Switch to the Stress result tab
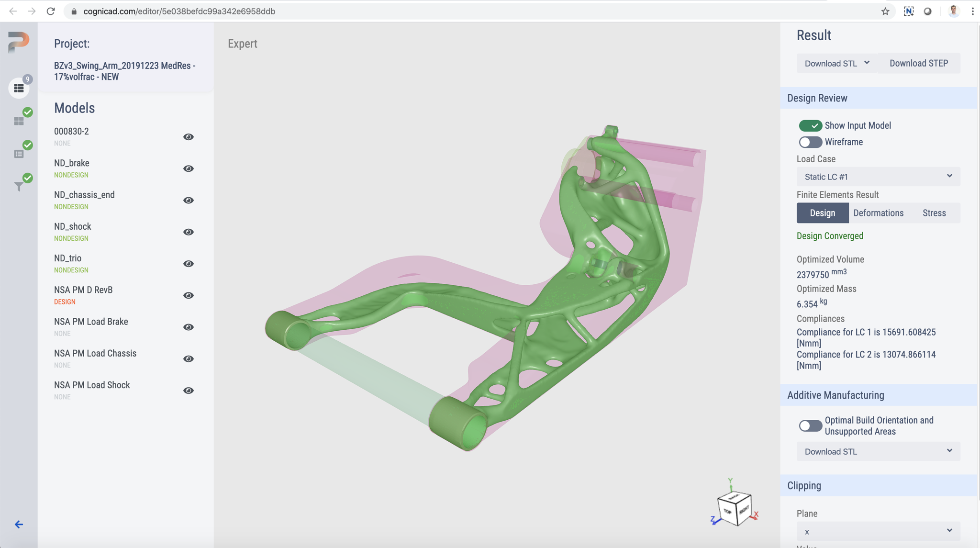Image resolution: width=980 pixels, height=548 pixels. point(934,212)
